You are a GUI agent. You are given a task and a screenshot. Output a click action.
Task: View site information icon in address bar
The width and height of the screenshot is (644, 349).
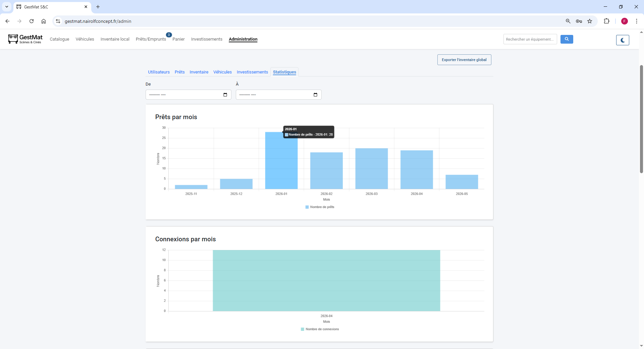tap(58, 21)
